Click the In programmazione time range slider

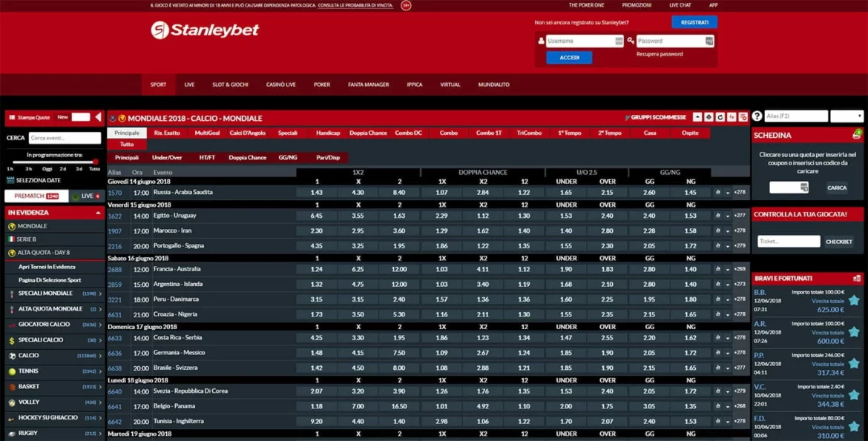(x=53, y=162)
